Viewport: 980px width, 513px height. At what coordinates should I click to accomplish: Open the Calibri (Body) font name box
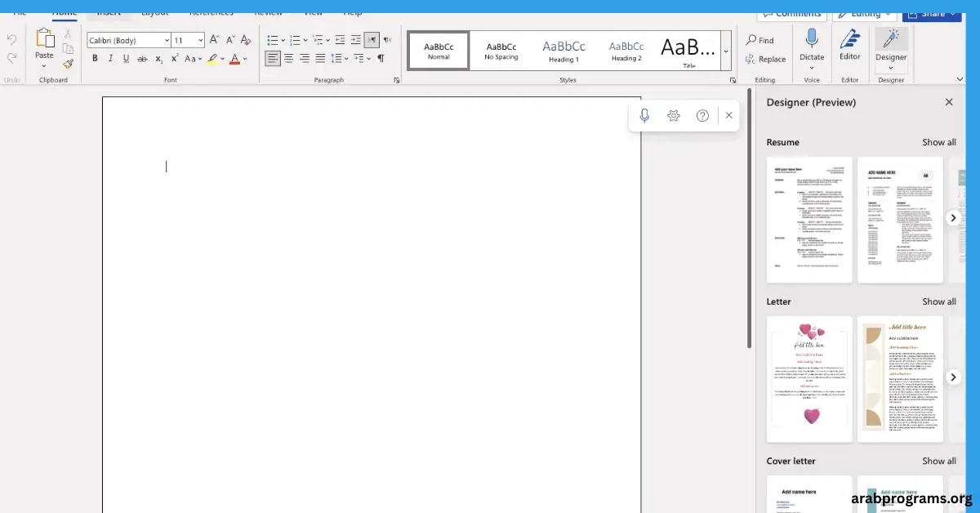click(129, 40)
